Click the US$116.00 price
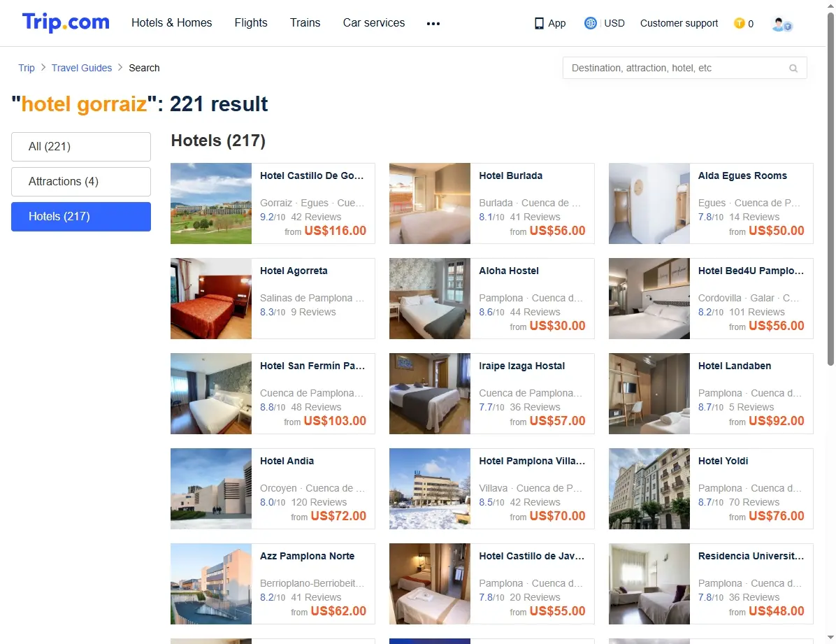This screenshot has height=644, width=836. pos(336,231)
